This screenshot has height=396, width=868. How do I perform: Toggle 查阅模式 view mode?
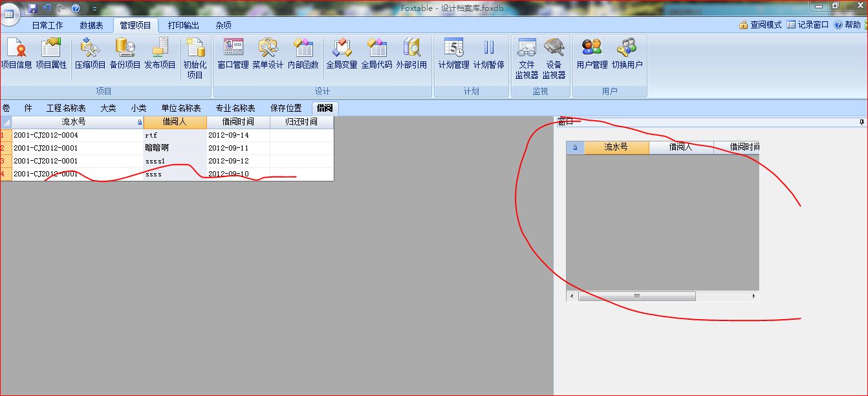[761, 25]
